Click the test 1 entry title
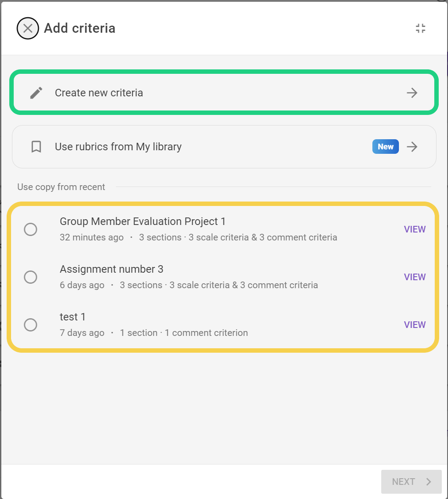 [x=73, y=317]
